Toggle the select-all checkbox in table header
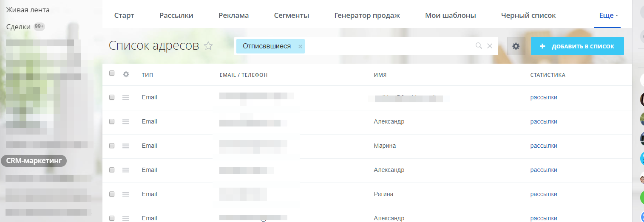Viewport: 644px width, 222px height. [112, 73]
